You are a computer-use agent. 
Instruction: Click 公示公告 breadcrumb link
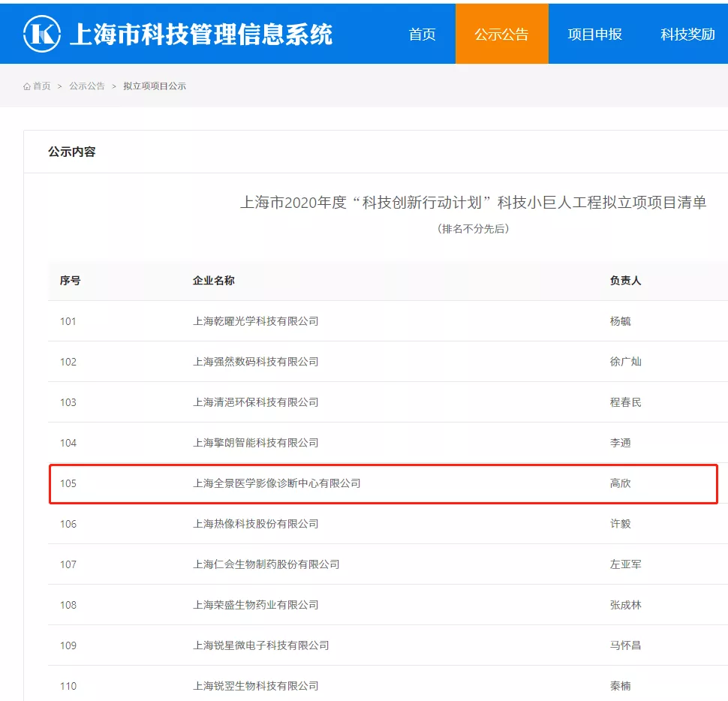click(x=87, y=86)
